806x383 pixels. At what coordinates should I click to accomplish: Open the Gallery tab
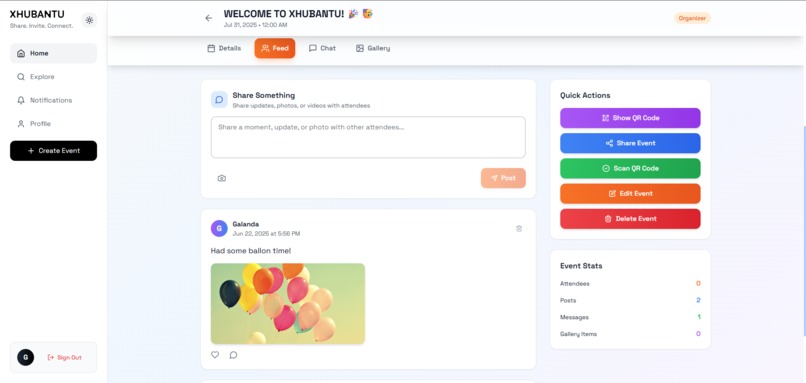pyautogui.click(x=373, y=48)
